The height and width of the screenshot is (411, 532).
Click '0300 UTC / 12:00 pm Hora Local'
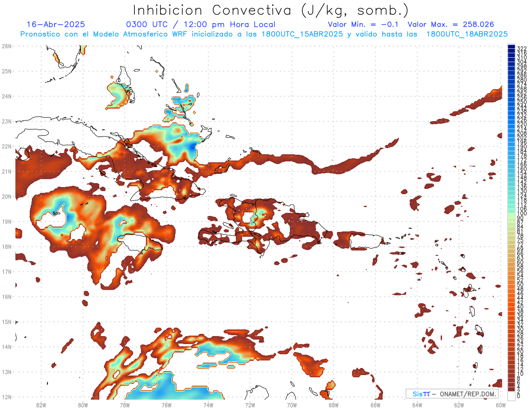point(201,25)
